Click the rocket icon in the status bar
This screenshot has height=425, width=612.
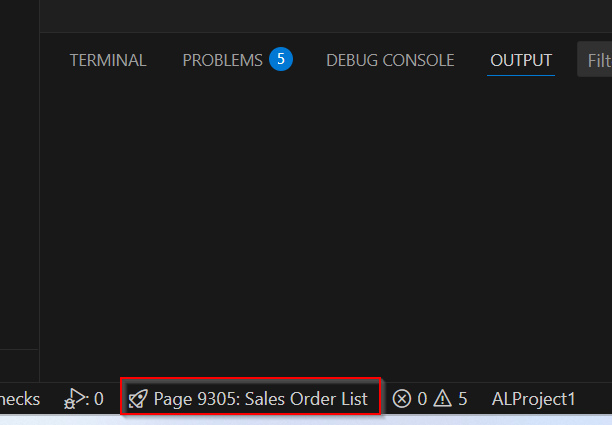pyautogui.click(x=138, y=399)
